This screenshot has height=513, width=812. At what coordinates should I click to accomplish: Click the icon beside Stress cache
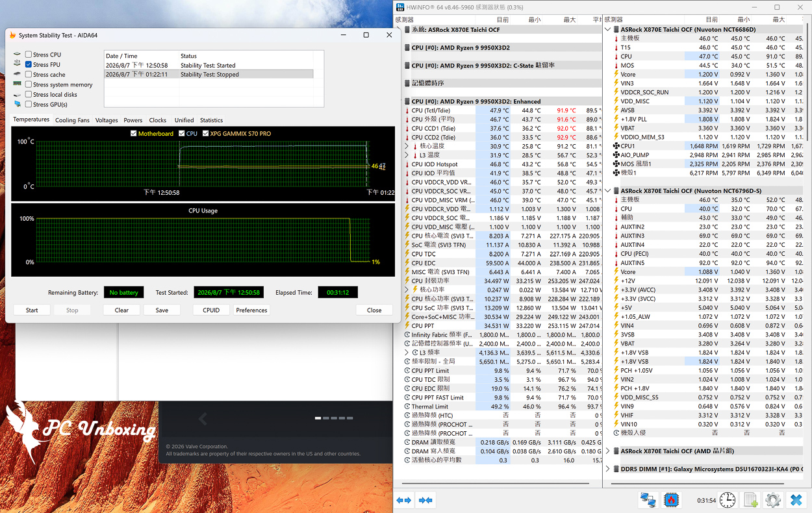17,74
